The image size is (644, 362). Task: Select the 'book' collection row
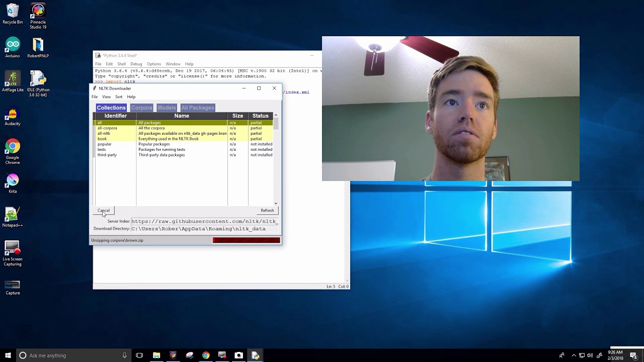pos(183,139)
